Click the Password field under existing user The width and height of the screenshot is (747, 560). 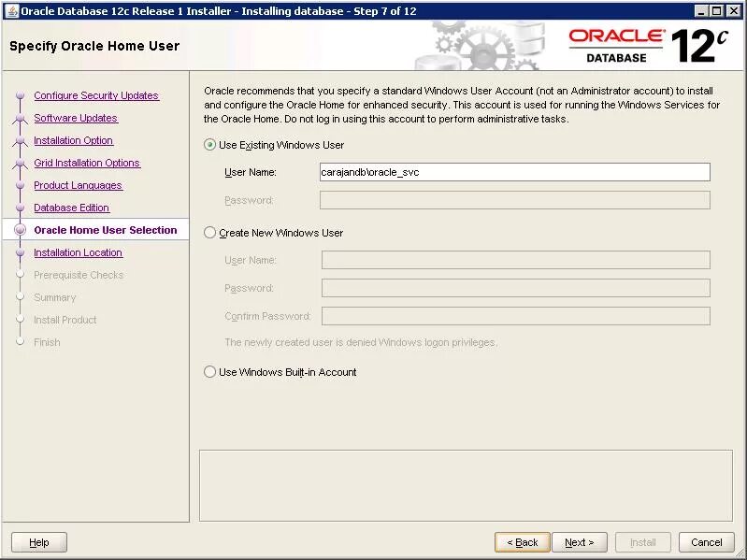point(514,200)
